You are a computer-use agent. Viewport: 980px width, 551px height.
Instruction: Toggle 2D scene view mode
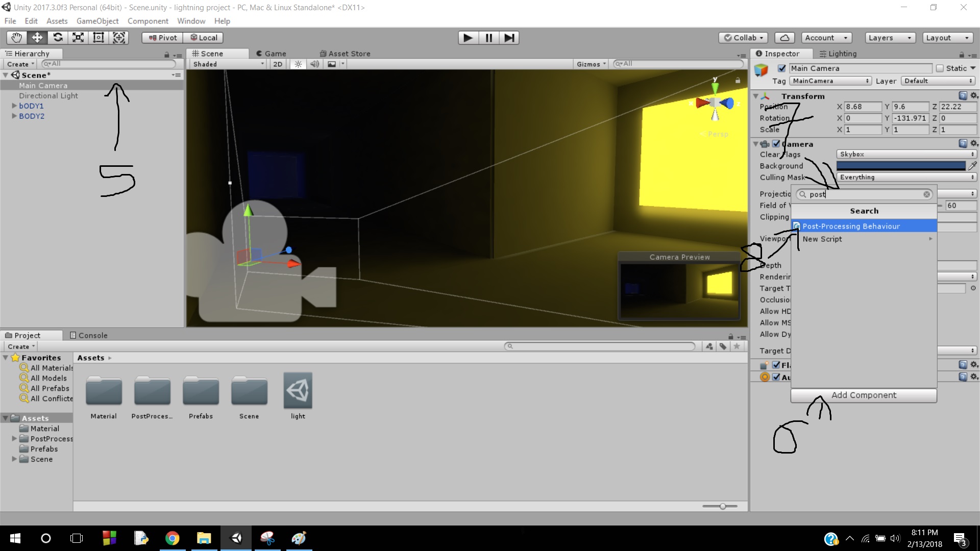click(x=278, y=64)
